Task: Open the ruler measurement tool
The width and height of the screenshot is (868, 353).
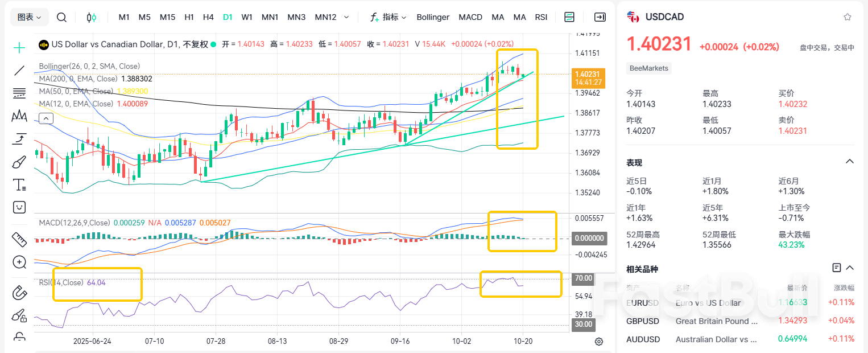Action: 19,240
